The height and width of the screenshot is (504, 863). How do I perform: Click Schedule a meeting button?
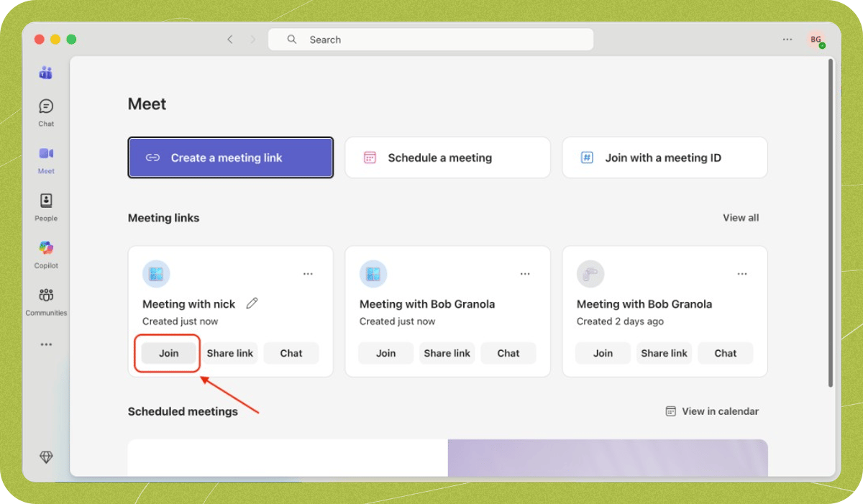tap(447, 157)
